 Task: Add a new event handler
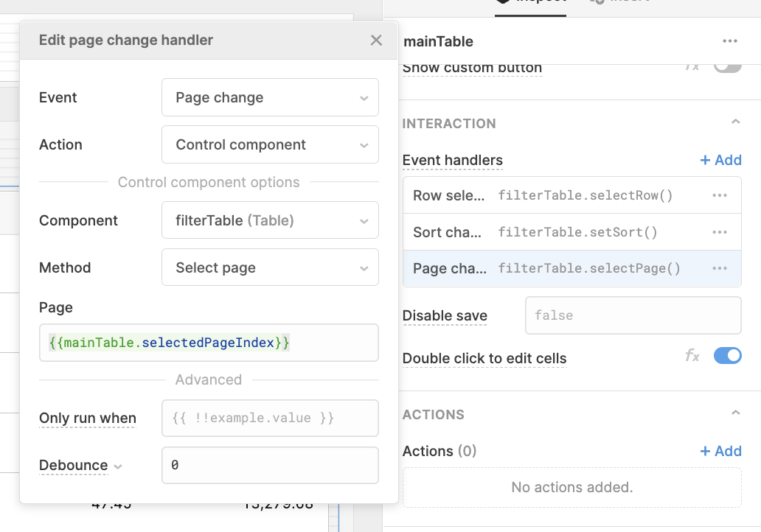tap(720, 160)
